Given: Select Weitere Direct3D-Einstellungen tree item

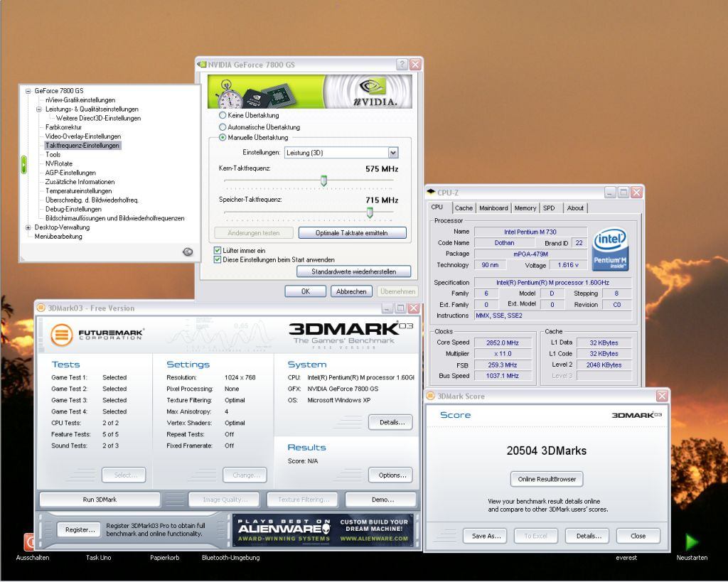Looking at the screenshot, I should click(x=98, y=119).
